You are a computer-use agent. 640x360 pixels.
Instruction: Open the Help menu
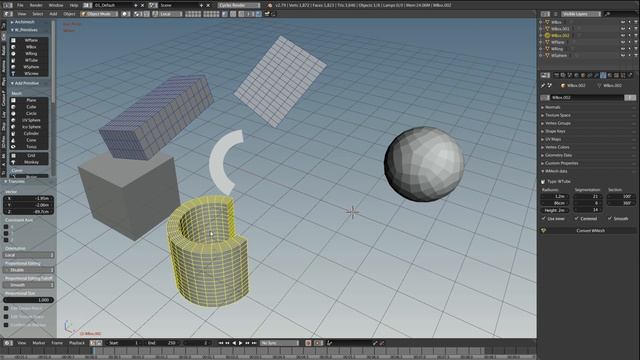(74, 5)
